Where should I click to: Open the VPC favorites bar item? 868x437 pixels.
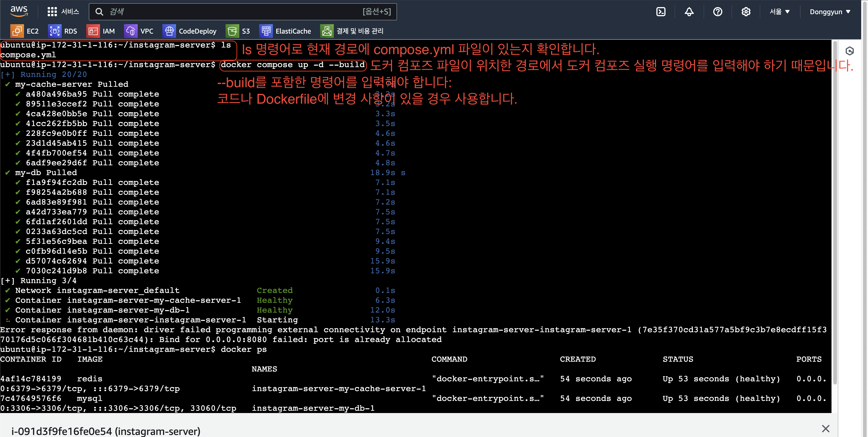pyautogui.click(x=139, y=31)
